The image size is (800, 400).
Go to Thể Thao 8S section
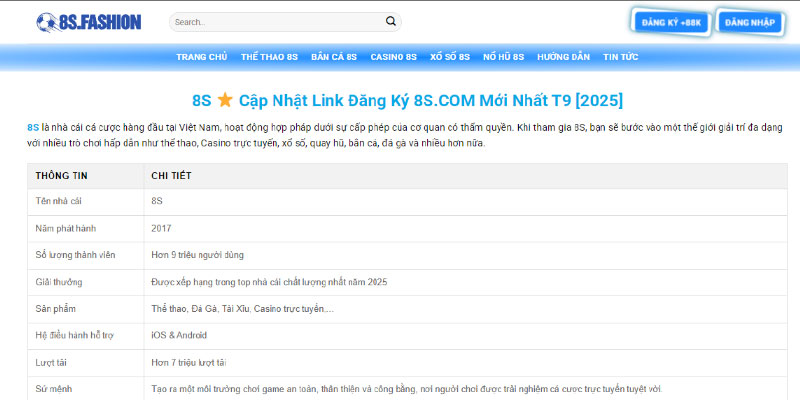[x=270, y=57]
